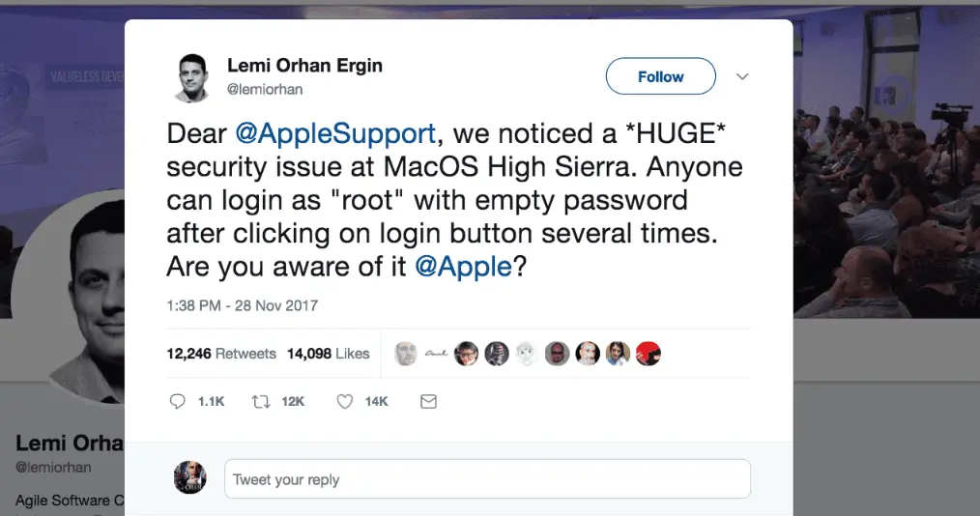
Task: Click the reply speech bubble icon
Action: [177, 401]
